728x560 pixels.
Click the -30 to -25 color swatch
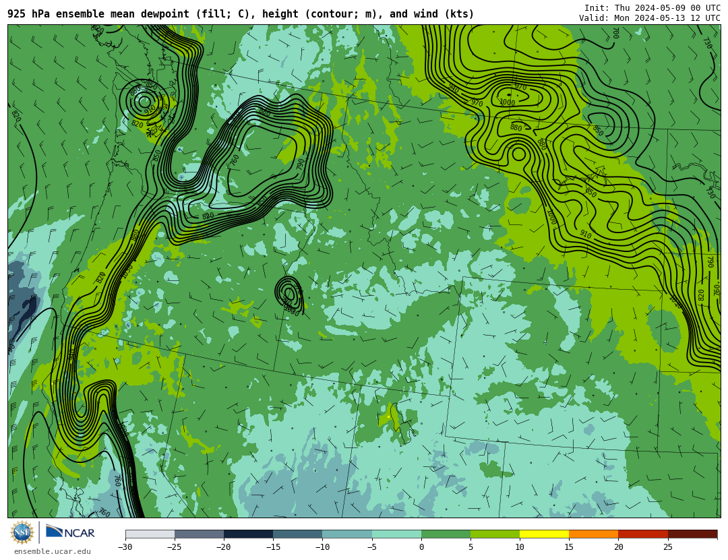[150, 534]
